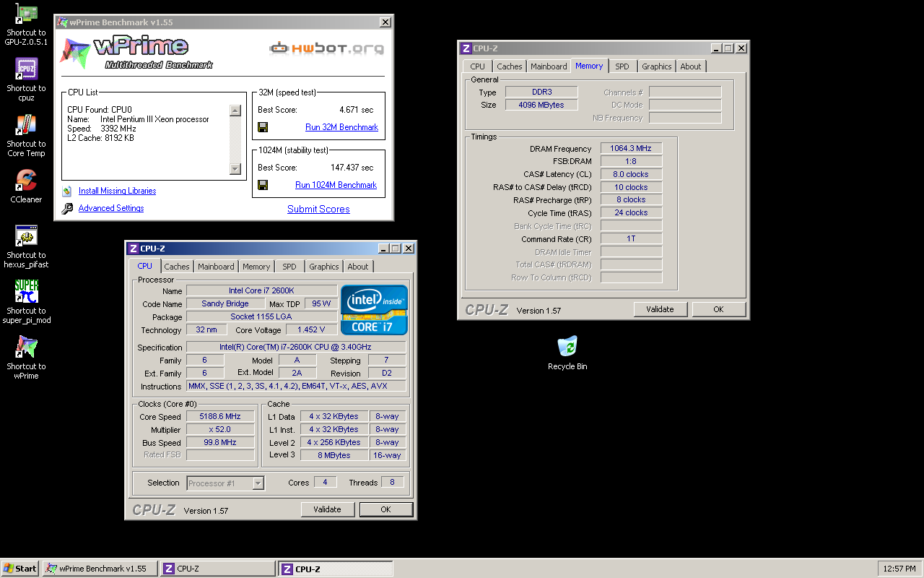Select the first CPU-Z taskbar button

click(x=218, y=569)
